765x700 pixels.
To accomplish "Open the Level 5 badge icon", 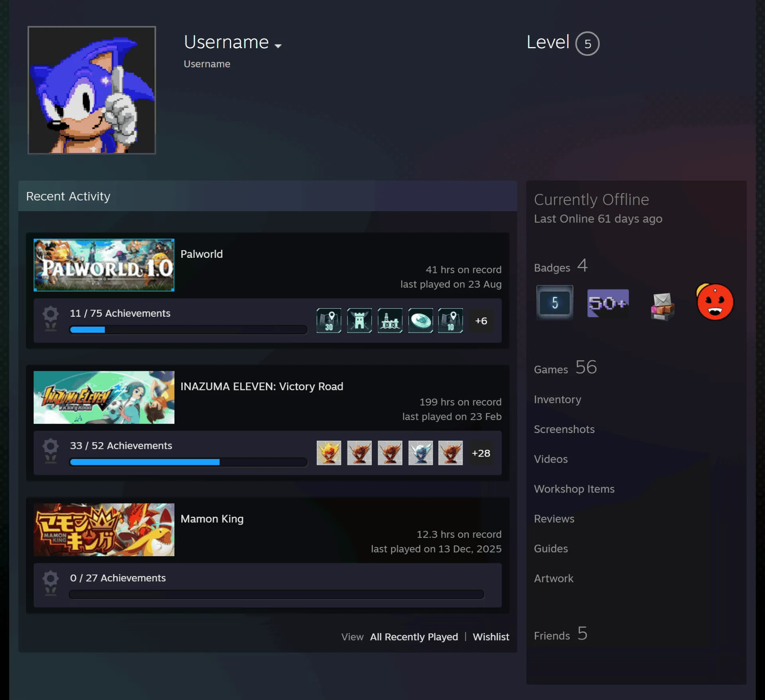I will [x=555, y=303].
